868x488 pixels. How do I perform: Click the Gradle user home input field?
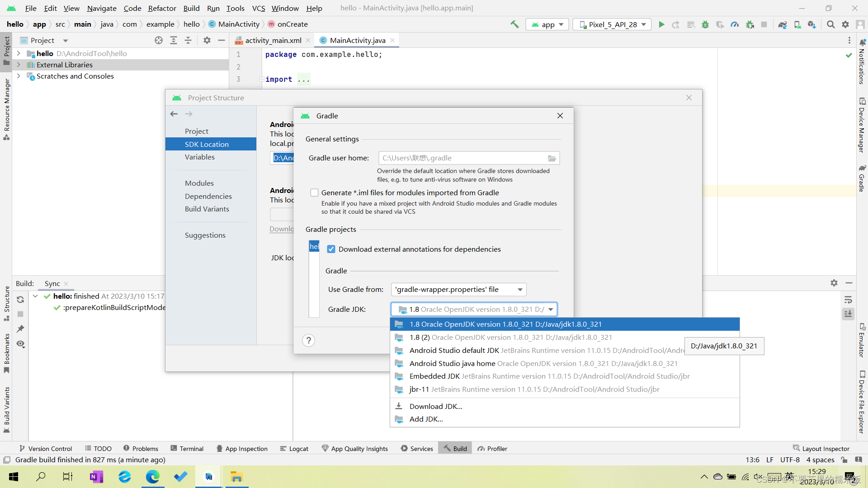click(464, 157)
